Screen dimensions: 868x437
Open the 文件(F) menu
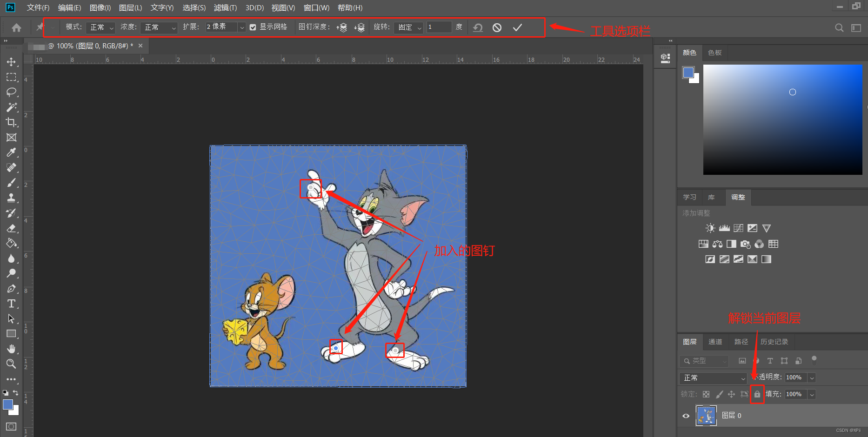pos(38,8)
